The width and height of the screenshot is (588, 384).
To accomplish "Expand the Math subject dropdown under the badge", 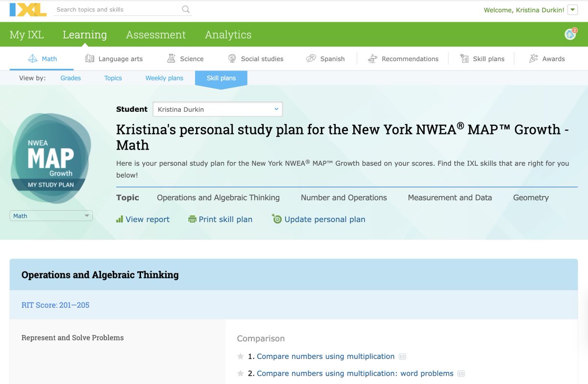I will [x=50, y=216].
